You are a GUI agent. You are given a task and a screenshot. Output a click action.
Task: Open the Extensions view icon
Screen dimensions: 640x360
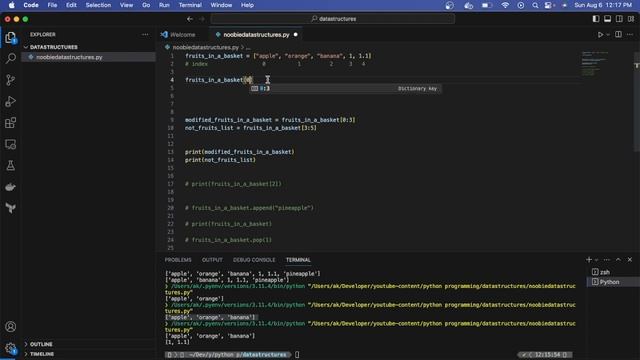(x=11, y=123)
